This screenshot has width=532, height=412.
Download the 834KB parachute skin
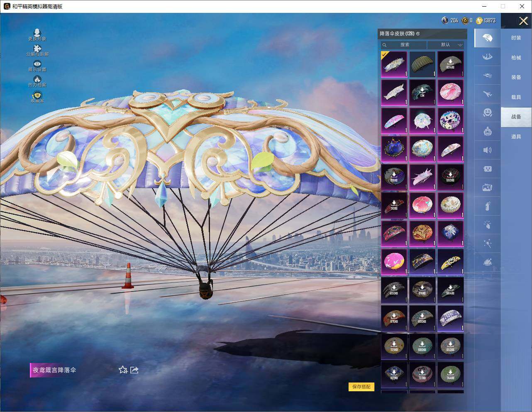pyautogui.click(x=450, y=64)
